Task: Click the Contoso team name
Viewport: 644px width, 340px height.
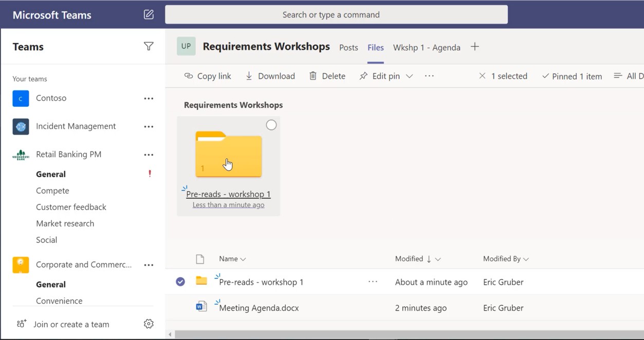Action: tap(51, 98)
